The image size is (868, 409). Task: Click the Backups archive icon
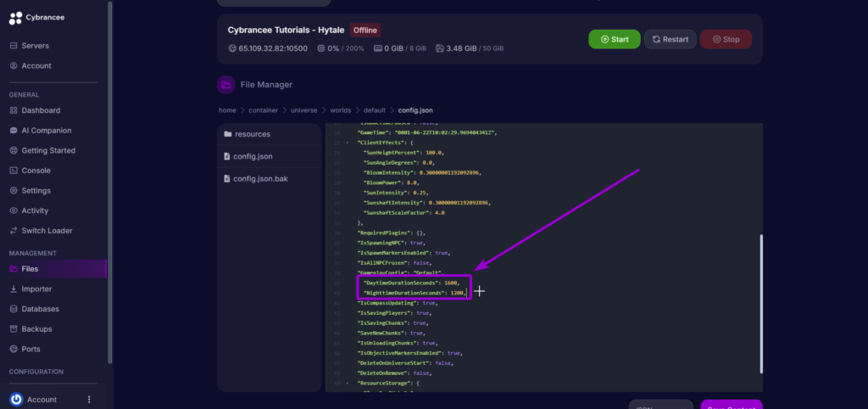(x=14, y=328)
